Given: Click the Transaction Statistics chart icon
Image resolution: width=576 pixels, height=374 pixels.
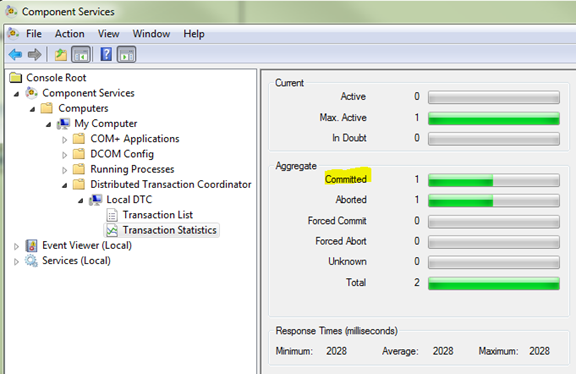Looking at the screenshot, I should point(112,230).
